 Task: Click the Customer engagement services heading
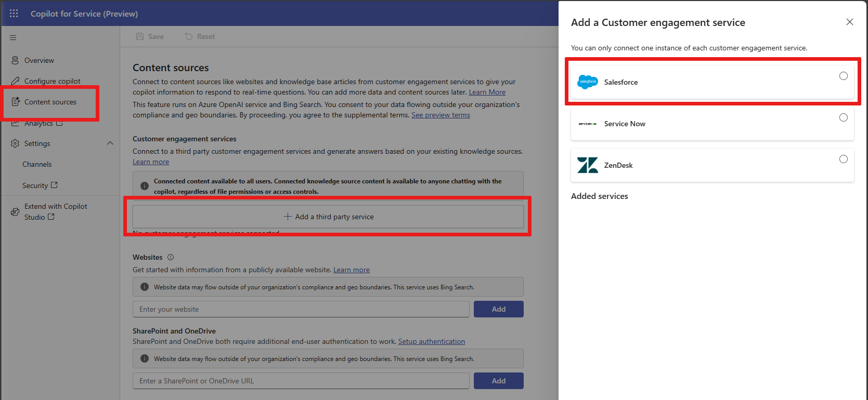tap(185, 139)
